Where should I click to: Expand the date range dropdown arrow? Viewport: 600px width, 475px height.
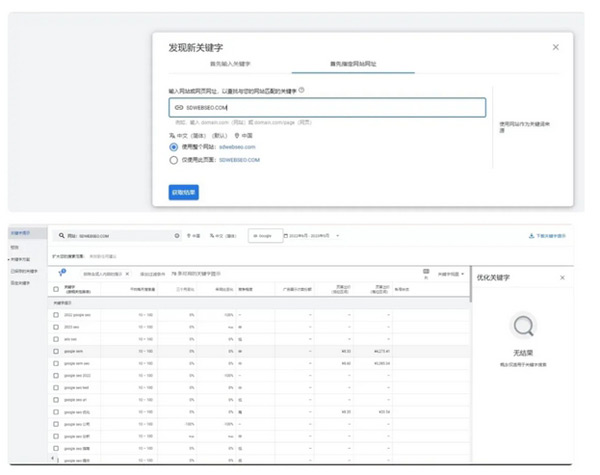coord(338,236)
